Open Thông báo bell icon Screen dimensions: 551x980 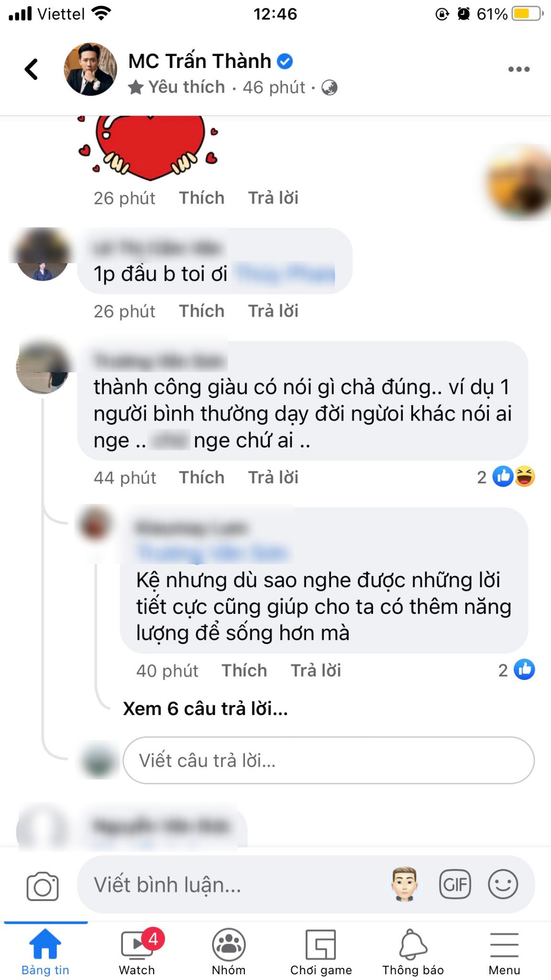click(413, 953)
